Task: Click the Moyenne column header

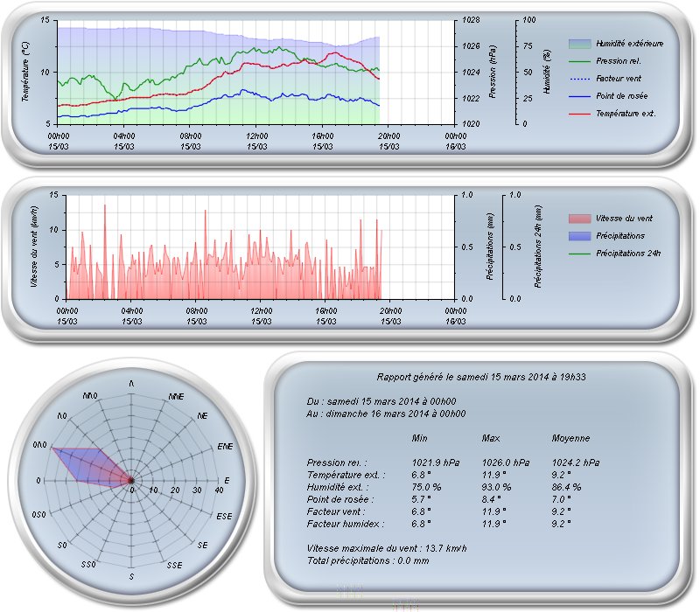Action: [x=570, y=439]
